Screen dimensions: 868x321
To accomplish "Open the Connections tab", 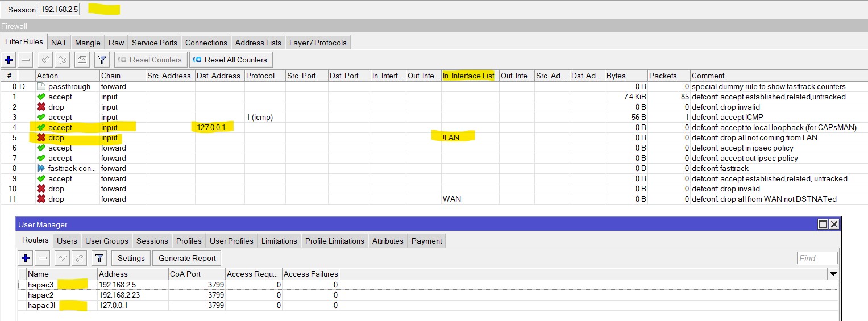I will [x=206, y=43].
